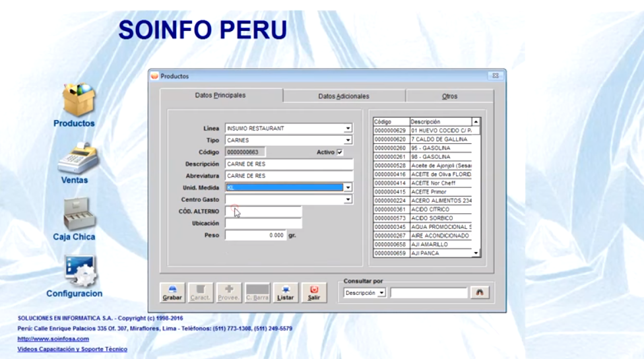The width and height of the screenshot is (644, 359).
Task: Click the Grabar save button
Action: 172,292
